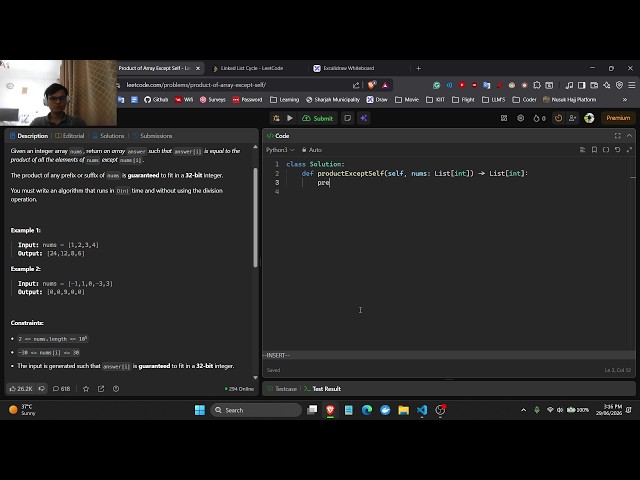Start the orange timer icon

(x=558, y=118)
